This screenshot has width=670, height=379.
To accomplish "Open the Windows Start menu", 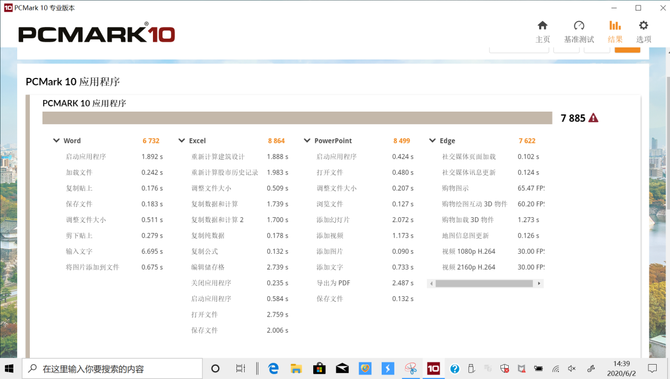I will pyautogui.click(x=9, y=368).
